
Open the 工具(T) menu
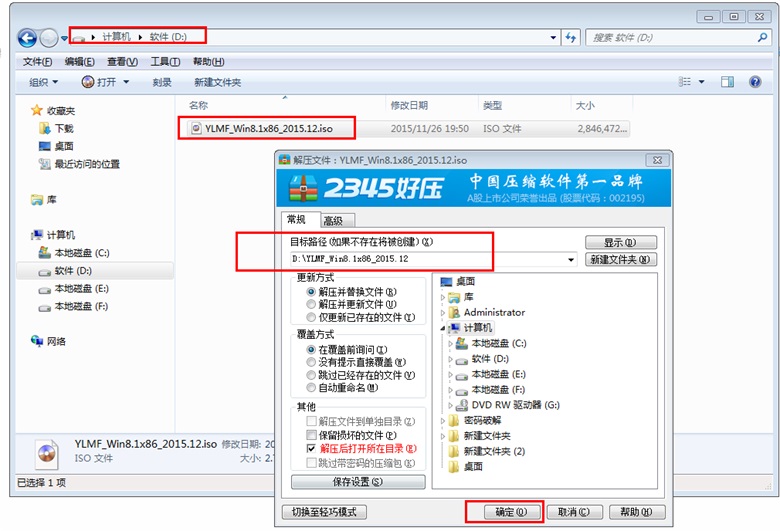pos(165,62)
